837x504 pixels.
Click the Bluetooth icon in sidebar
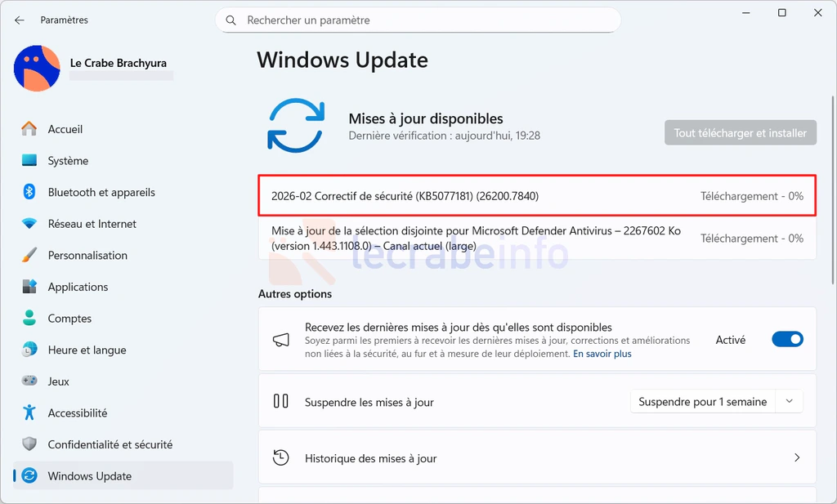pyautogui.click(x=29, y=192)
